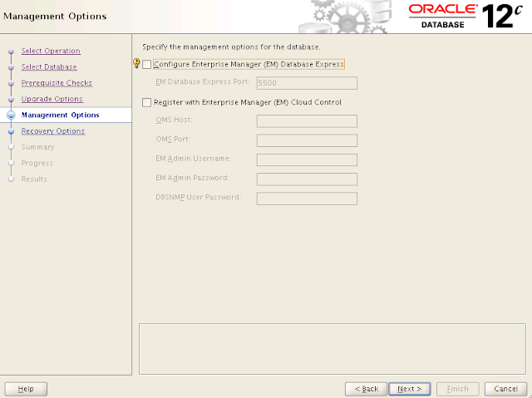Click the Recovery Options step dot marker
The image size is (532, 398).
coord(11,131)
